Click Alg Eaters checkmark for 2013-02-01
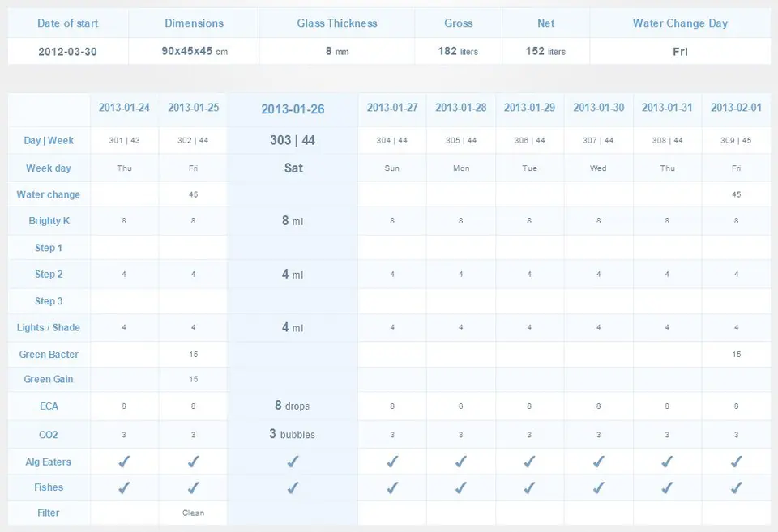Viewport: 778px width, 532px height. (737, 462)
